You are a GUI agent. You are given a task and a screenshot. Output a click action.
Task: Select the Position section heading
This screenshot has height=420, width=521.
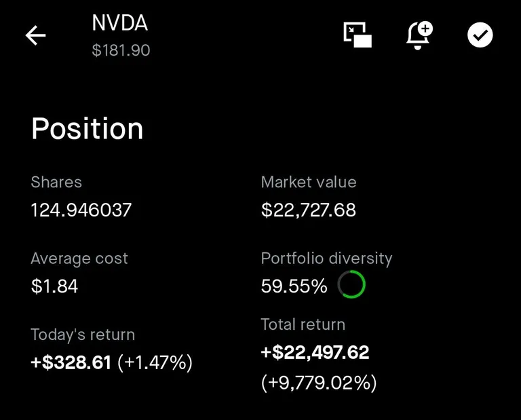(x=88, y=129)
